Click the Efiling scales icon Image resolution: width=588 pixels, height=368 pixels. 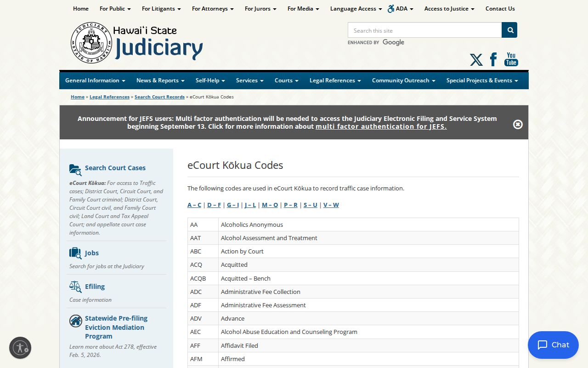pos(75,287)
